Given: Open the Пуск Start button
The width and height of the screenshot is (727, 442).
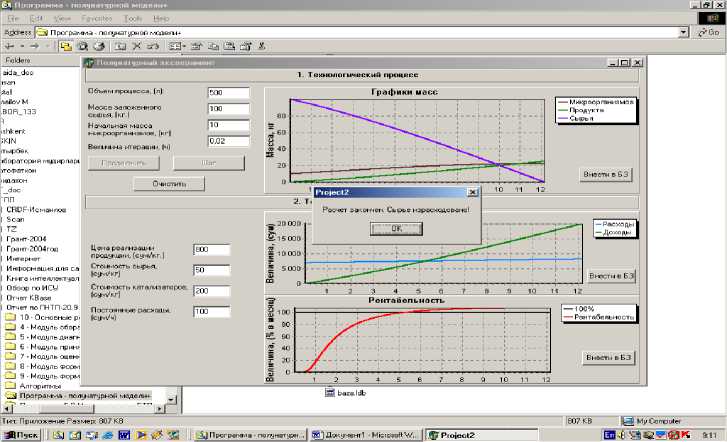Looking at the screenshot, I should pos(21,435).
